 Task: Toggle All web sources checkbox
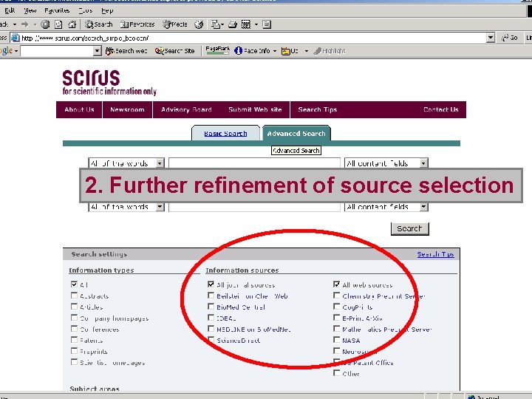(x=337, y=284)
